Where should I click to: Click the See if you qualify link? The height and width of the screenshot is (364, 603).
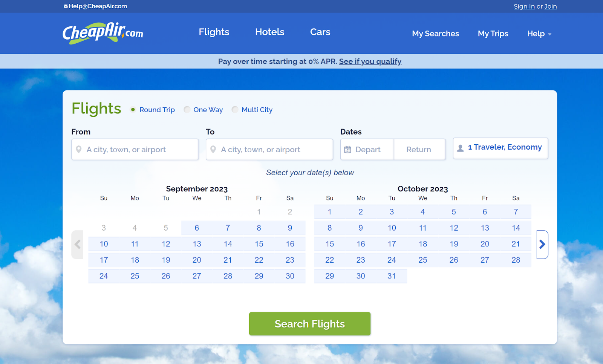tap(370, 61)
